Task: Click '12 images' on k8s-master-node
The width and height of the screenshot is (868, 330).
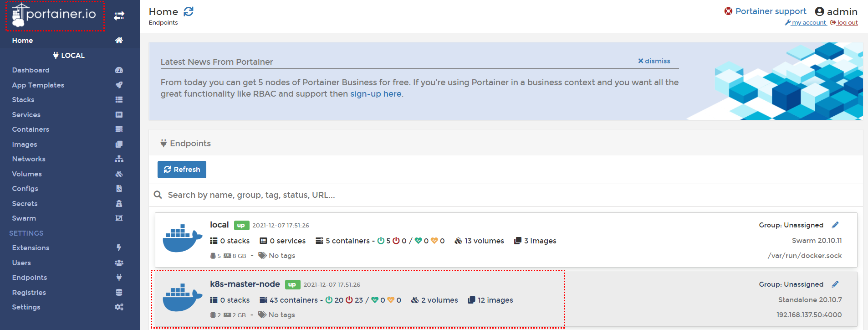Action: pyautogui.click(x=490, y=300)
